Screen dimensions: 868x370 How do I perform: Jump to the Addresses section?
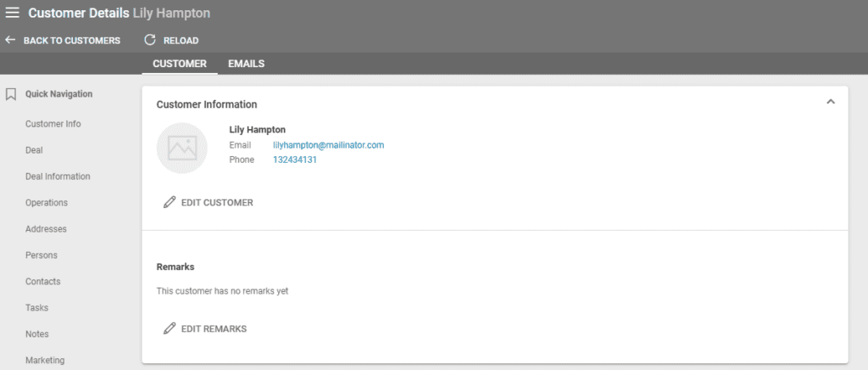(46, 229)
